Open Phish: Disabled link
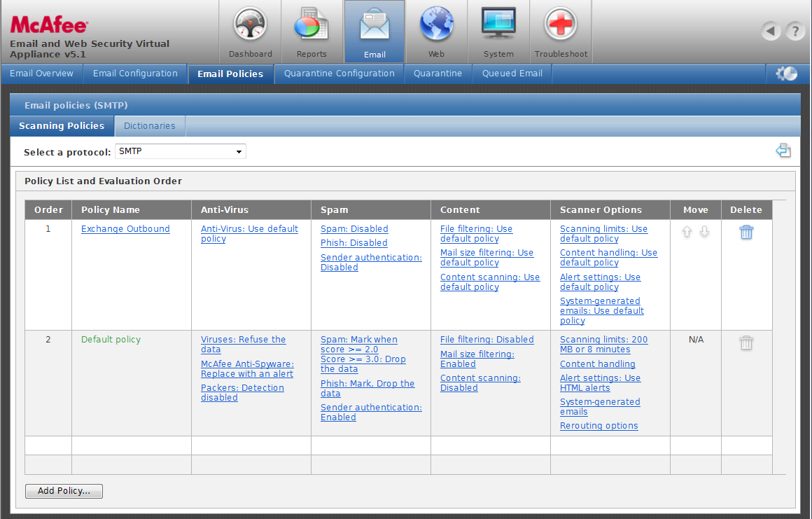 (353, 243)
